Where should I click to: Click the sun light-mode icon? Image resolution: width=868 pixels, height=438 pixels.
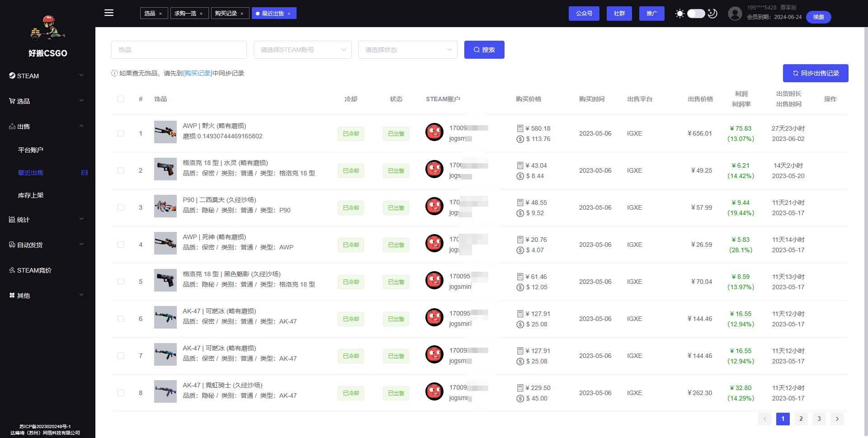coord(679,14)
